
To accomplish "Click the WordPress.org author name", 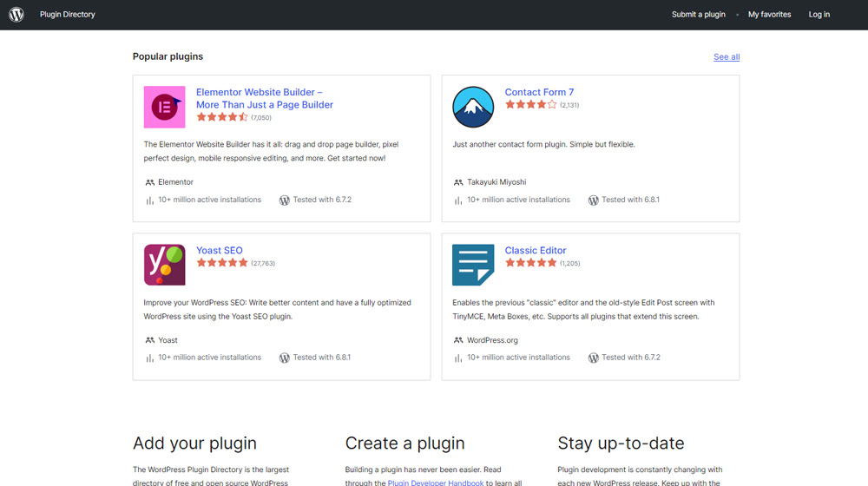I will (x=492, y=340).
